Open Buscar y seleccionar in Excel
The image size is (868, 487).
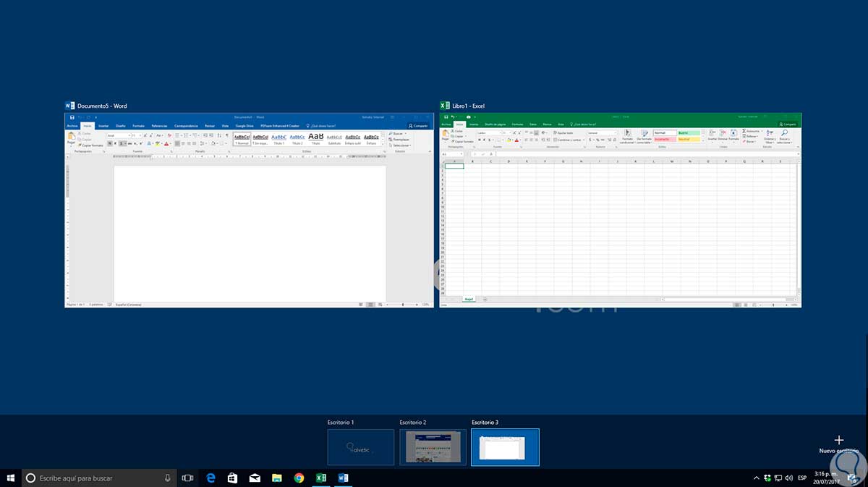pos(785,137)
